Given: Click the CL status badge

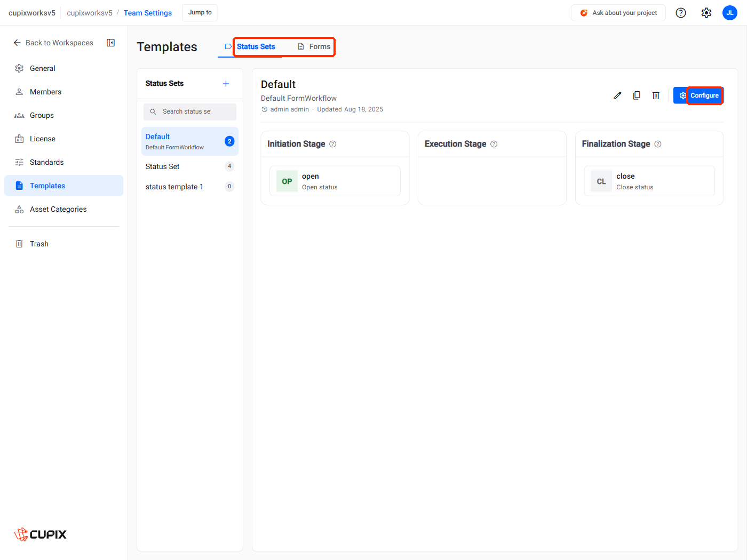Looking at the screenshot, I should [x=601, y=181].
